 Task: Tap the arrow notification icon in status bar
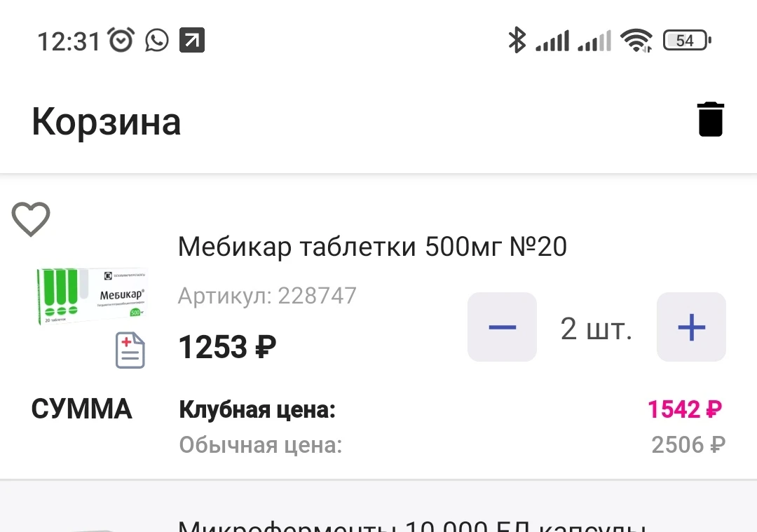192,41
